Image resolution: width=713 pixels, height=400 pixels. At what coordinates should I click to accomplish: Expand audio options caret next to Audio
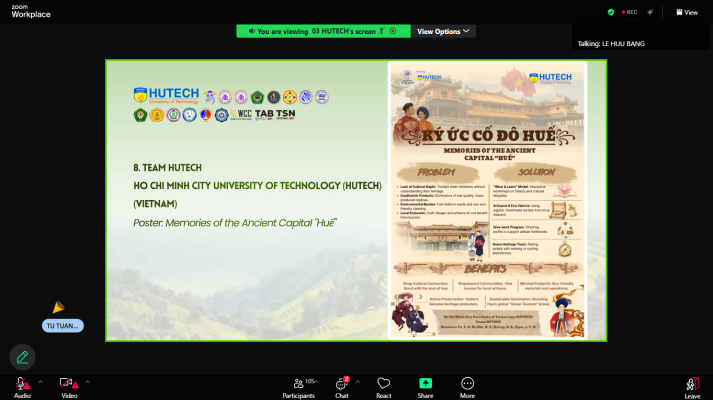click(41, 382)
